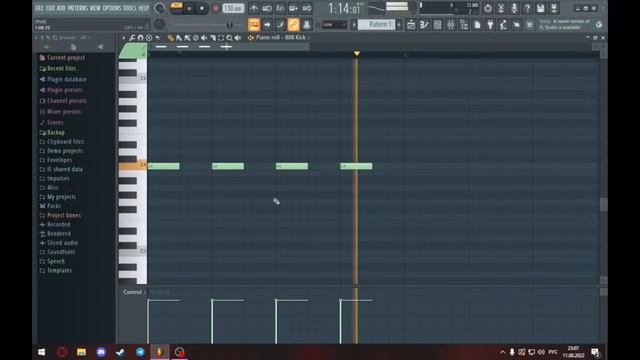The height and width of the screenshot is (360, 640).
Task: Open the piano roll menu arrow
Action: coord(124,38)
